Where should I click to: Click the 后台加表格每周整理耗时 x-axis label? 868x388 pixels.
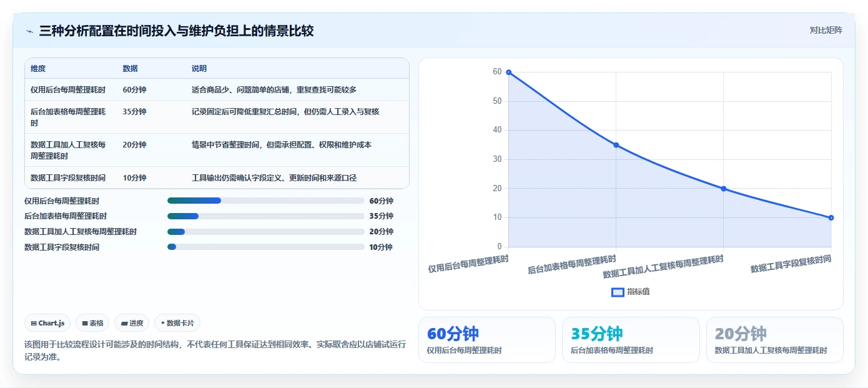[x=572, y=265]
